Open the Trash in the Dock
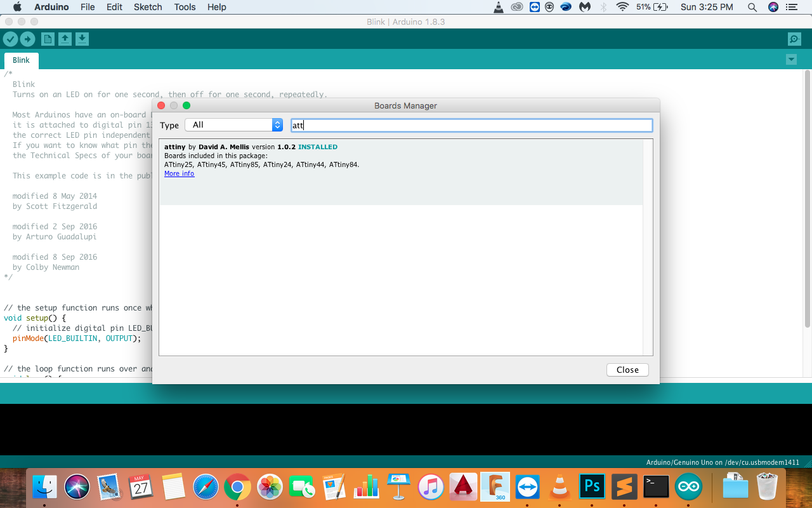This screenshot has width=812, height=508. (767, 488)
